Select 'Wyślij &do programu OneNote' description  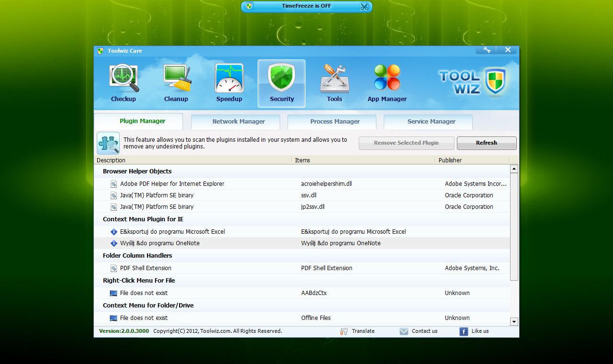click(x=160, y=243)
